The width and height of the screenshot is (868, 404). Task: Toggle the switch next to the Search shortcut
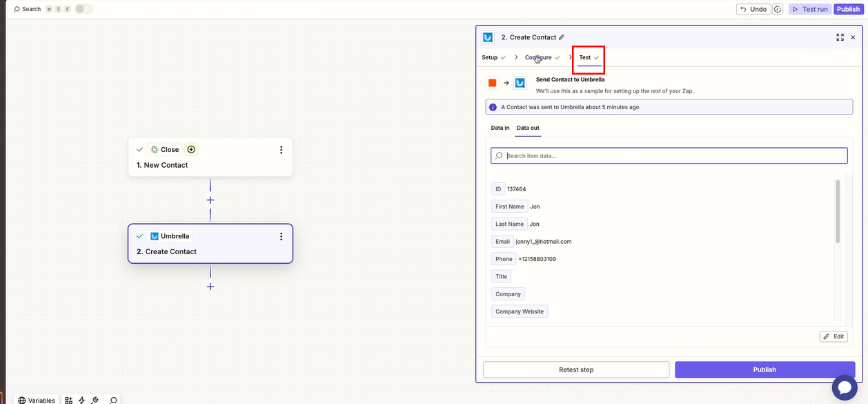pyautogui.click(x=83, y=9)
